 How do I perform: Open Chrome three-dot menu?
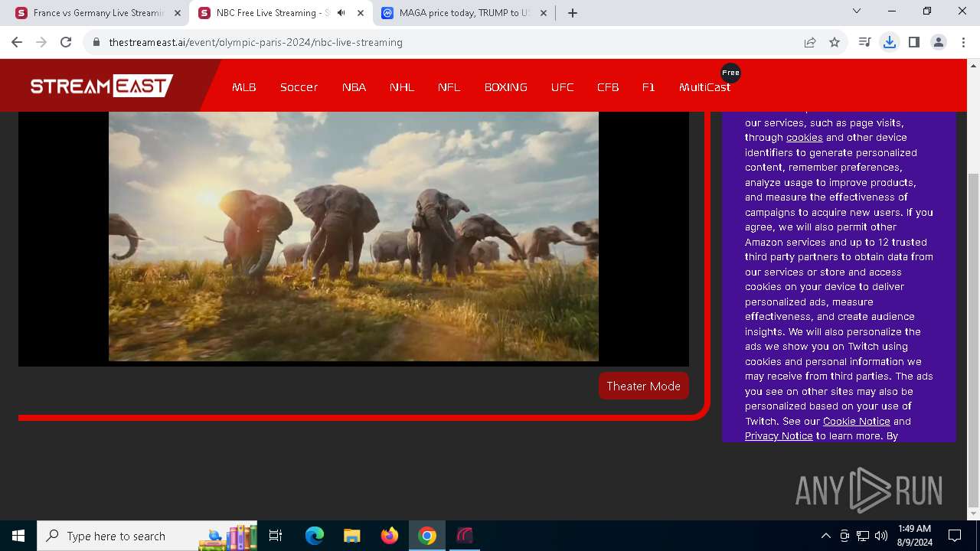click(962, 42)
